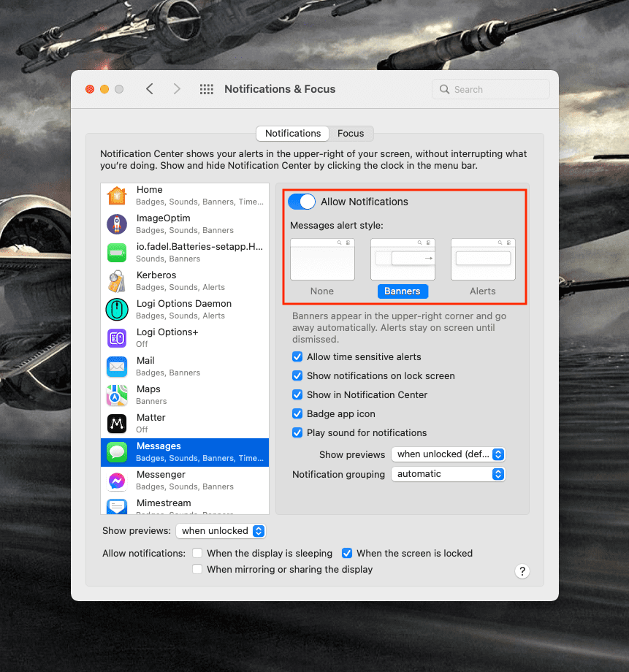Uncheck Allow time sensitive alerts
Image resolution: width=629 pixels, height=672 pixels.
[x=297, y=356]
